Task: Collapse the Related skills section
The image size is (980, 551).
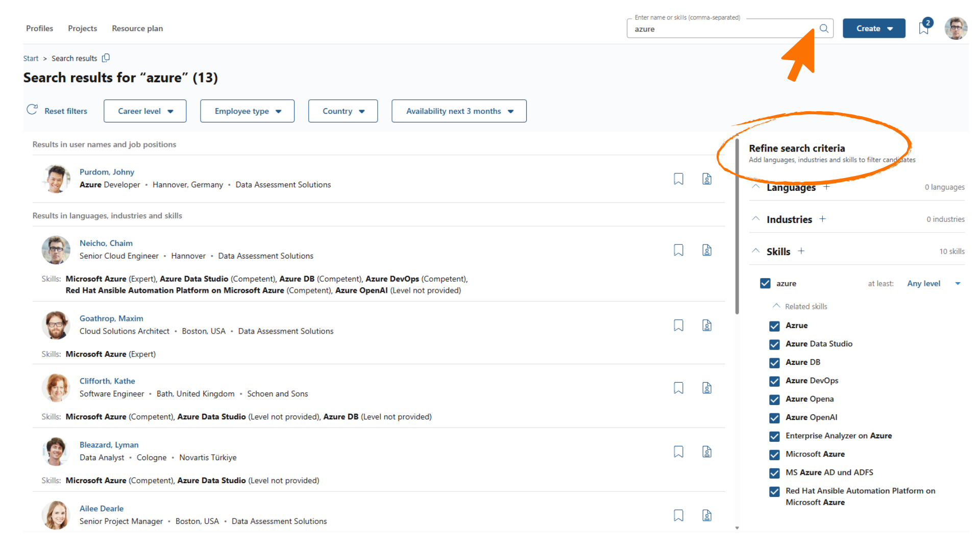Action: (x=776, y=306)
